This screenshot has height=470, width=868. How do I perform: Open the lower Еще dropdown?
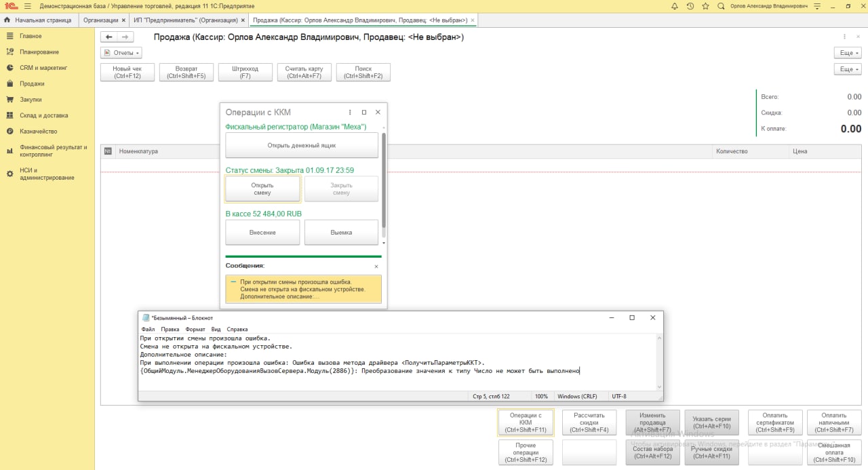[x=848, y=69]
